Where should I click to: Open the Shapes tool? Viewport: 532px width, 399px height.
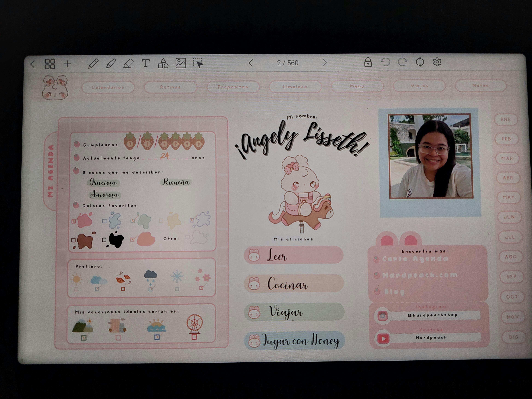pyautogui.click(x=163, y=63)
